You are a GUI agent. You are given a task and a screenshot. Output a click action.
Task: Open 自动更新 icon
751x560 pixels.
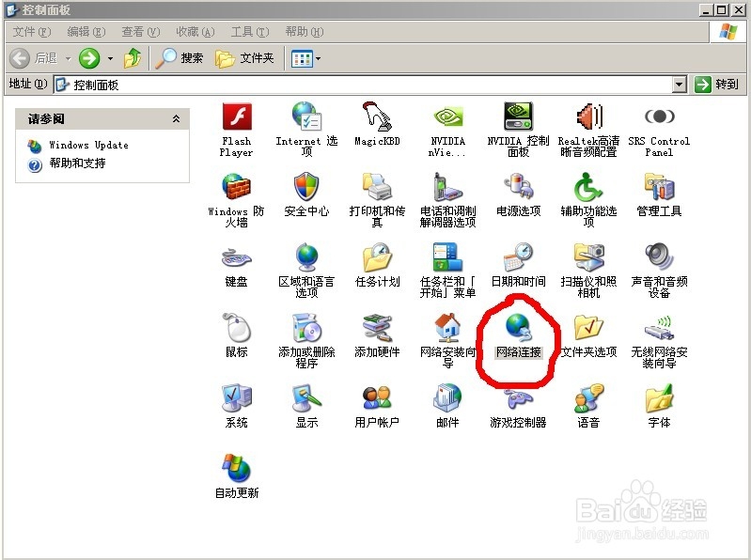pyautogui.click(x=237, y=468)
